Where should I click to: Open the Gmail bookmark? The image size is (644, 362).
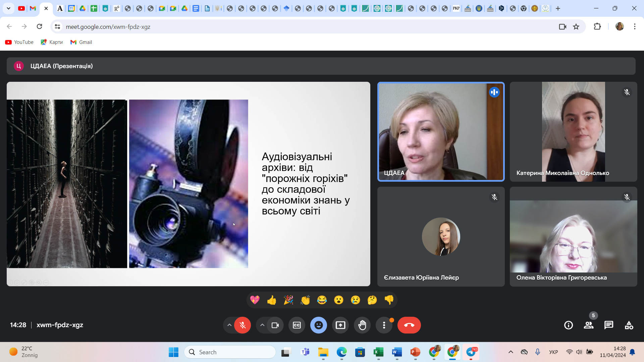pos(81,42)
